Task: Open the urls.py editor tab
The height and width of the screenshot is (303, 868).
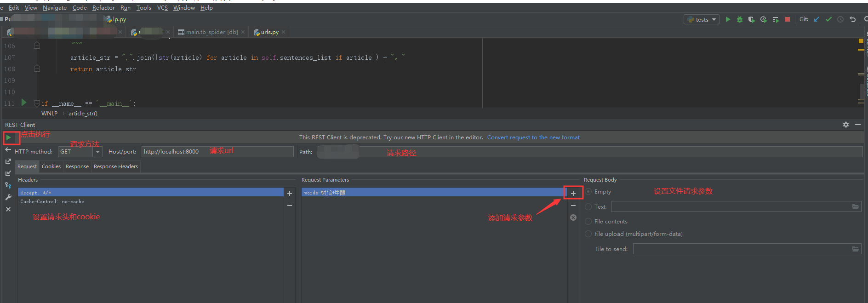Action: (269, 32)
